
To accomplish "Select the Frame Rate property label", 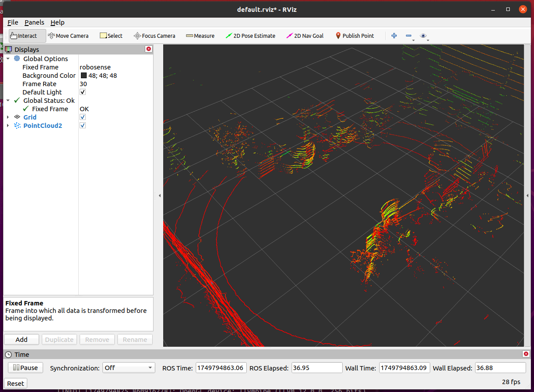I will (40, 84).
